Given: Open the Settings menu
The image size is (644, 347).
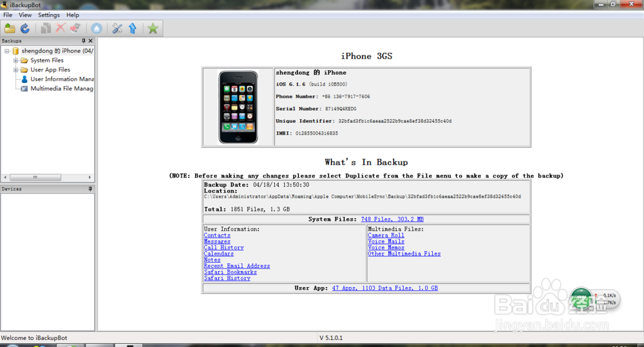Looking at the screenshot, I should coord(49,15).
